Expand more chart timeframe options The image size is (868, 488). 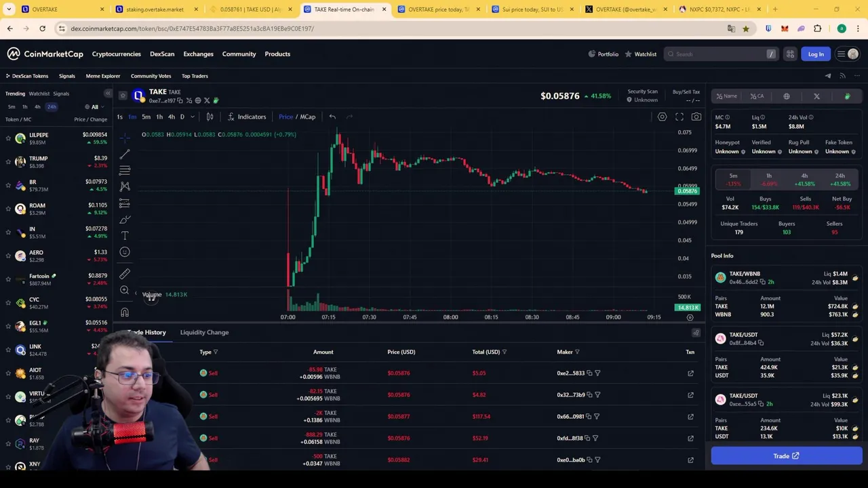(x=193, y=117)
